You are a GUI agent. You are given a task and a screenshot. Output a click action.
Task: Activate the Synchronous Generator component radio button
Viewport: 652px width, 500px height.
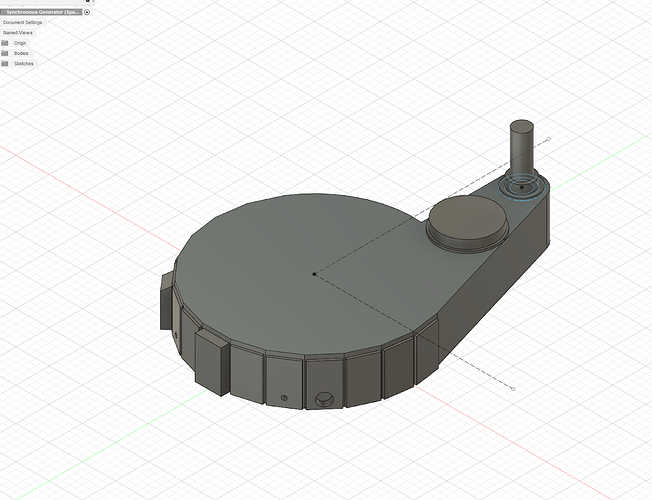(87, 12)
